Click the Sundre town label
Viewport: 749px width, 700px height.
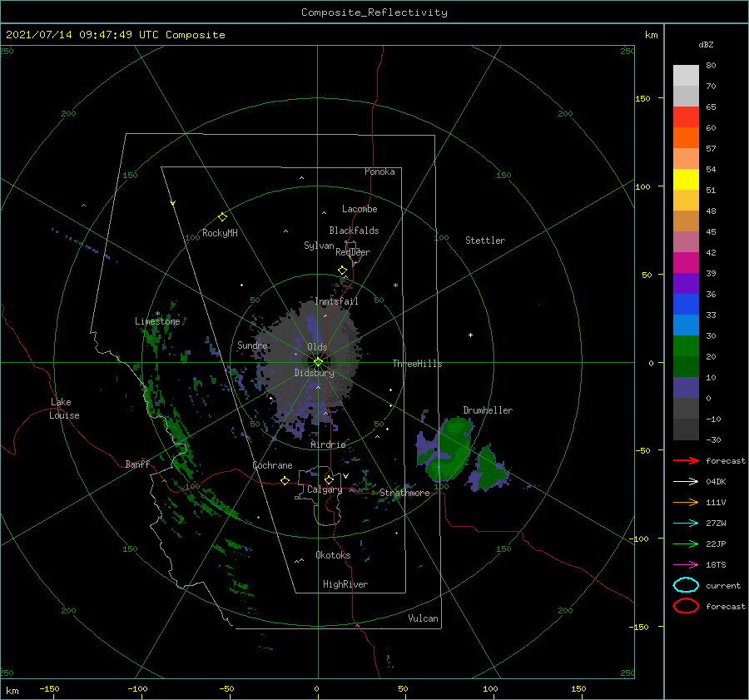point(252,345)
